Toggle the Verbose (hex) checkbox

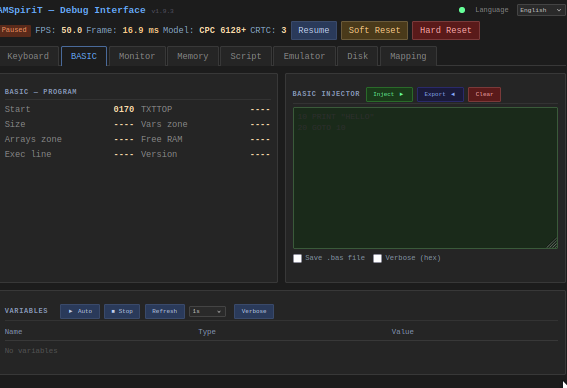(x=377, y=258)
